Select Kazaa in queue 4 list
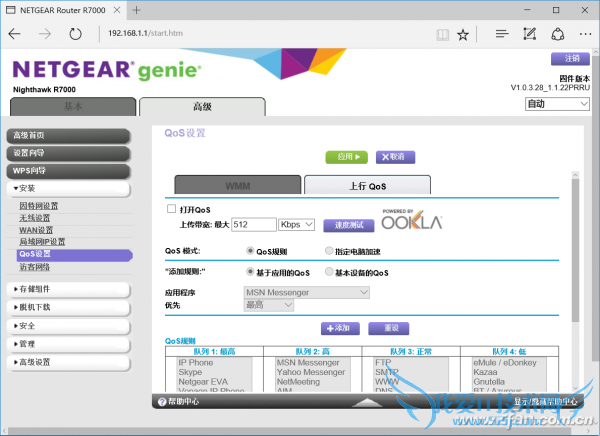600x436 pixels. point(485,372)
